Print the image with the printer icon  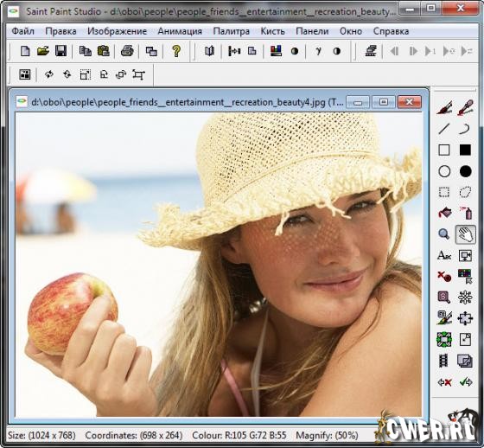pos(127,51)
